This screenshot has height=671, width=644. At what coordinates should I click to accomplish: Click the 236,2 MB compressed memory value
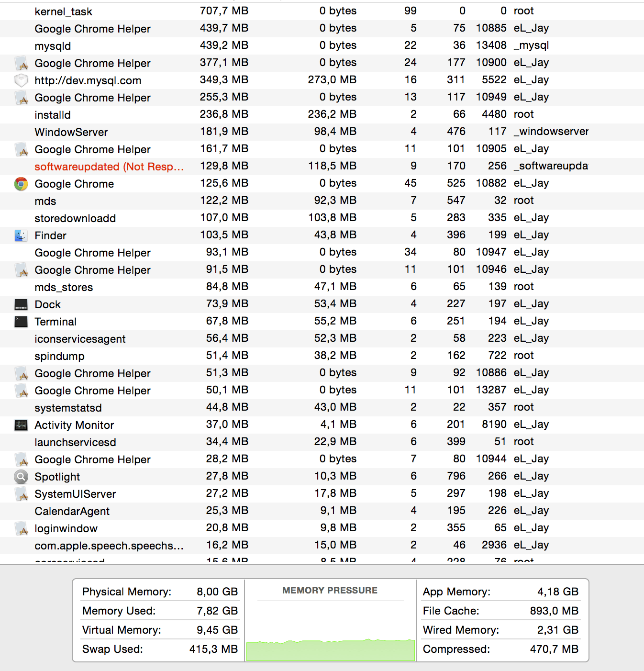[332, 114]
